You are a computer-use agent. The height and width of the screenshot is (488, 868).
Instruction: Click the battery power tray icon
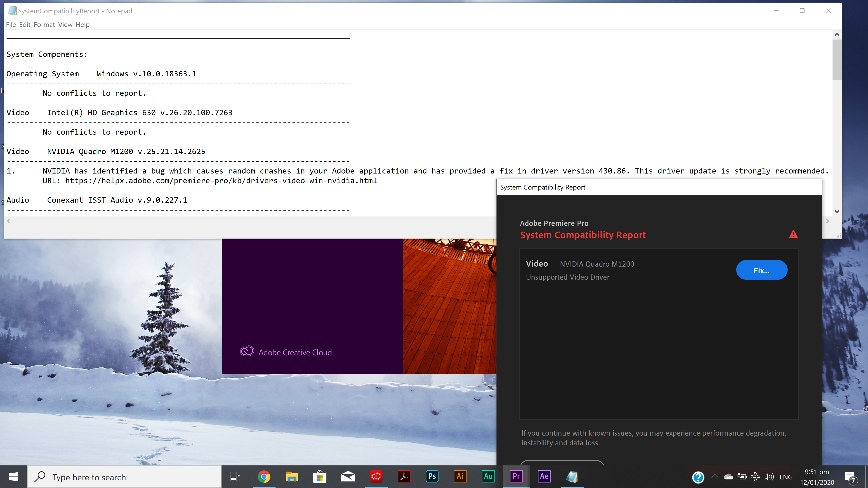[x=742, y=476]
